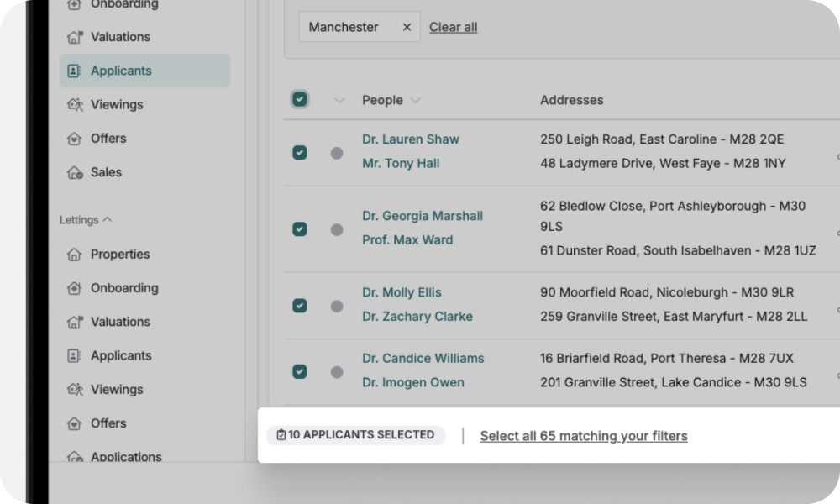This screenshot has height=504, width=840.
Task: Open the dropdown beside the select-all checkbox
Action: point(339,99)
